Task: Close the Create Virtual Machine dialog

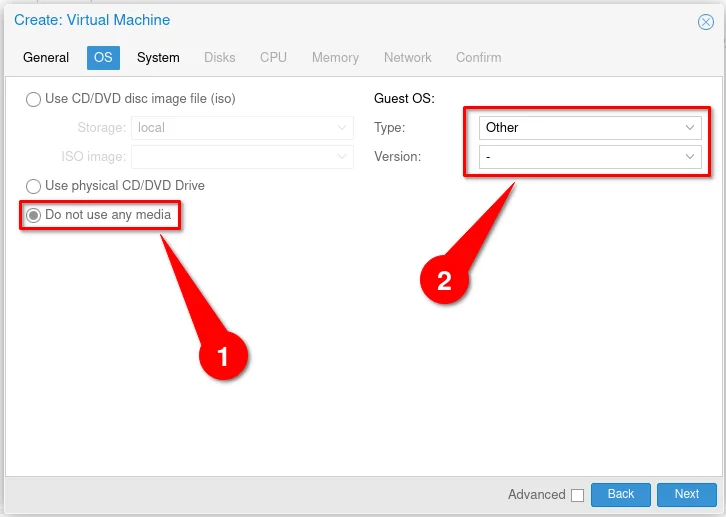Action: (704, 21)
